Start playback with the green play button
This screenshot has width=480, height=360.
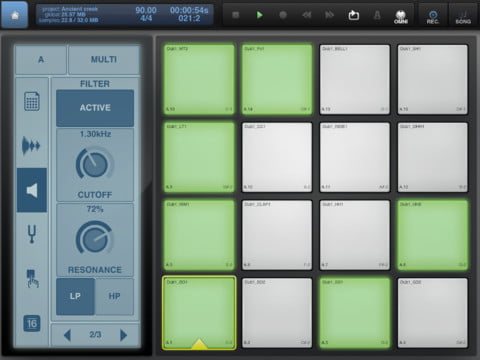pyautogui.click(x=259, y=15)
